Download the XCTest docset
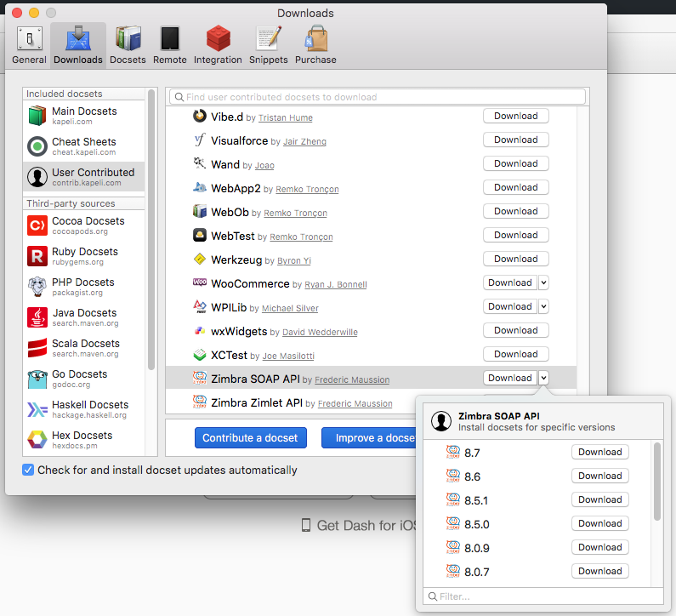This screenshot has width=676, height=616. (515, 354)
